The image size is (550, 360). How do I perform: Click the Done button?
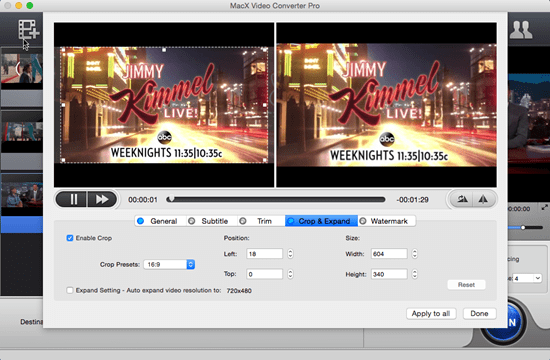tap(479, 314)
